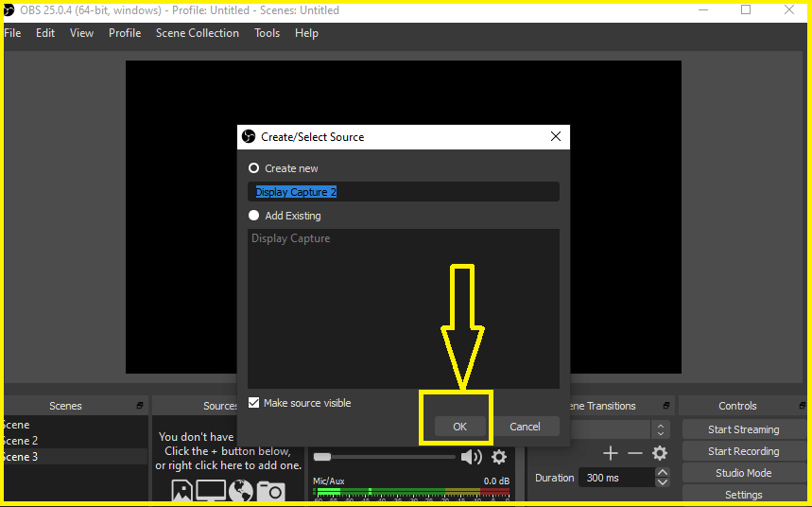Open the Tools menu
Image resolution: width=812 pixels, height=507 pixels.
[x=268, y=33]
